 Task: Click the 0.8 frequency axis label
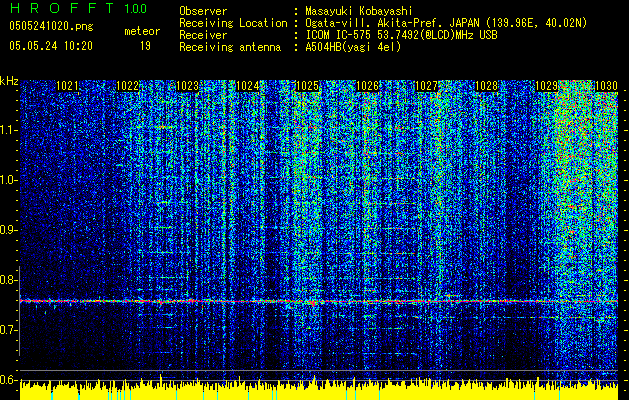[x=9, y=280]
